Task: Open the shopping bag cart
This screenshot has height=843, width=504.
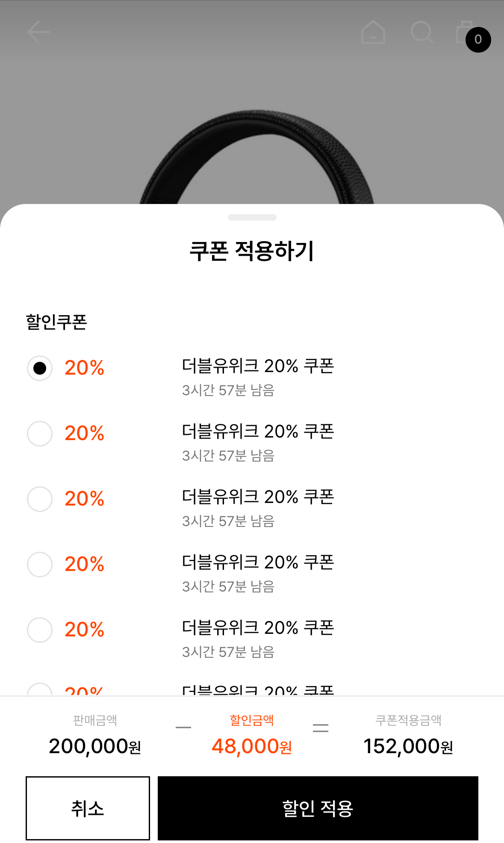Action: 463,32
